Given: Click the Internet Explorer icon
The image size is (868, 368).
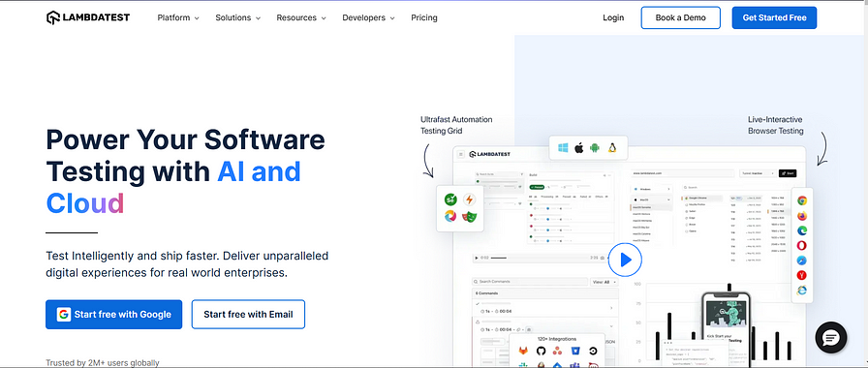Looking at the screenshot, I should click(801, 290).
